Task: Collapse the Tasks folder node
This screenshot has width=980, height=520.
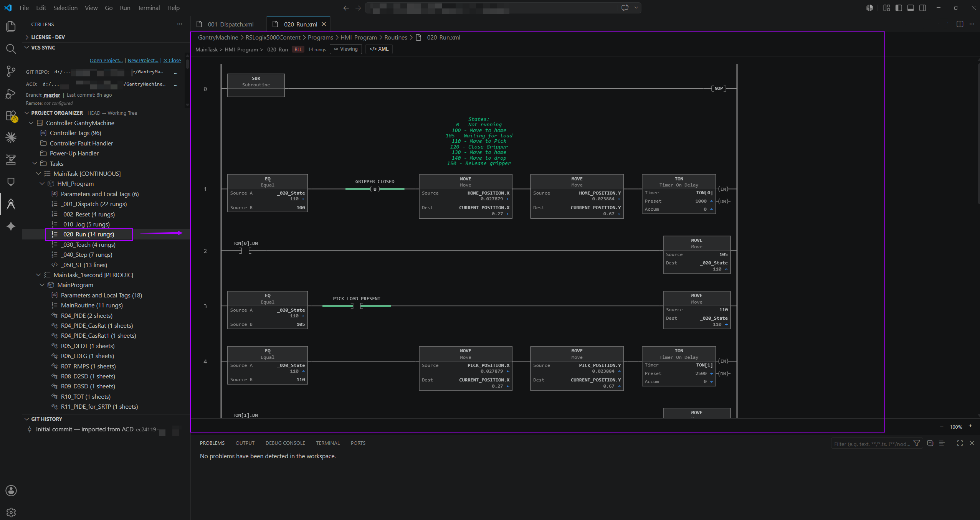Action: pyautogui.click(x=35, y=163)
